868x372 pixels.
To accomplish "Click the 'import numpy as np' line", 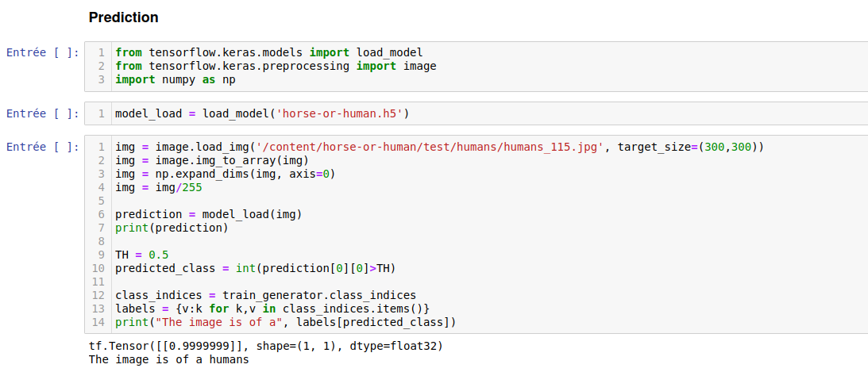I will 175,79.
